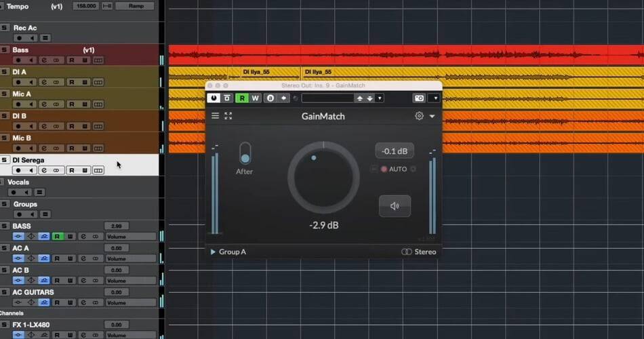Toggle Write automation on DI B track
This screenshot has width=644, height=339.
(x=85, y=126)
